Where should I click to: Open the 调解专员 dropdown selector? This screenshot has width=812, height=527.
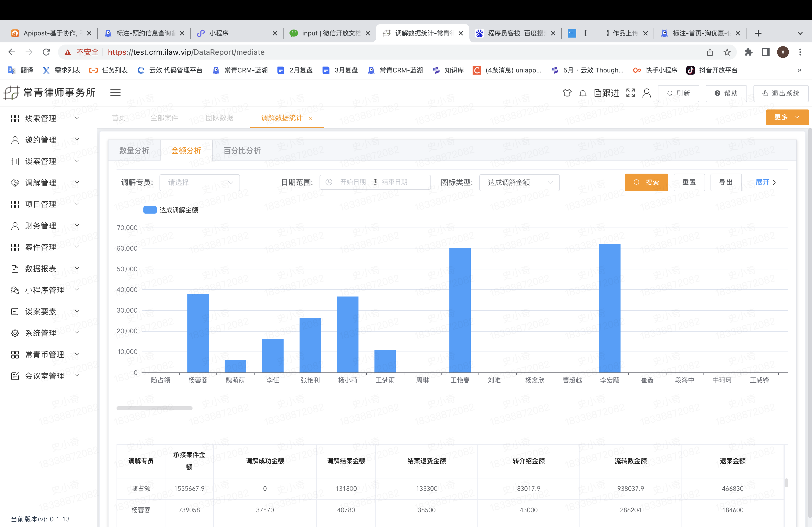point(200,183)
